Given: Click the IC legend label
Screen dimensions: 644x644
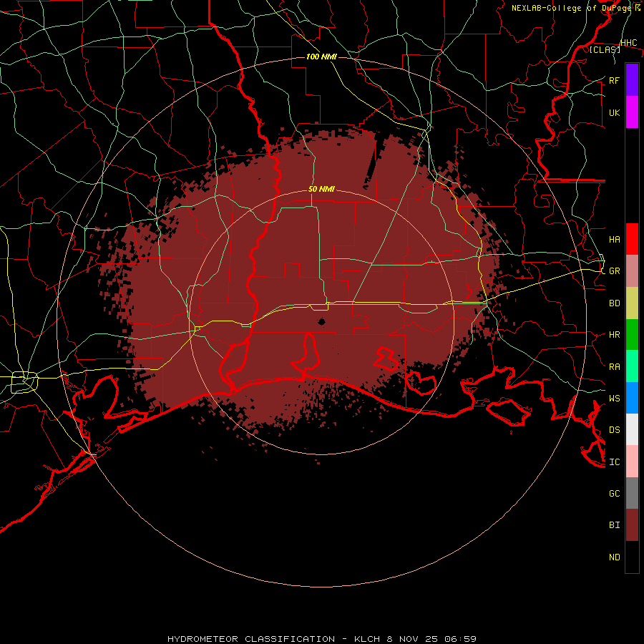Looking at the screenshot, I should (x=614, y=462).
